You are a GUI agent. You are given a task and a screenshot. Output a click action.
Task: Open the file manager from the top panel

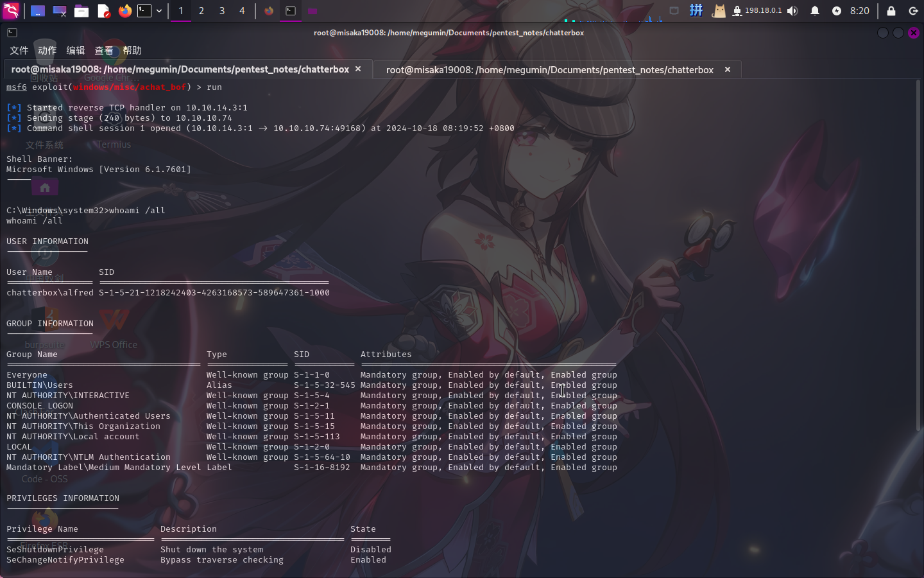coord(81,11)
